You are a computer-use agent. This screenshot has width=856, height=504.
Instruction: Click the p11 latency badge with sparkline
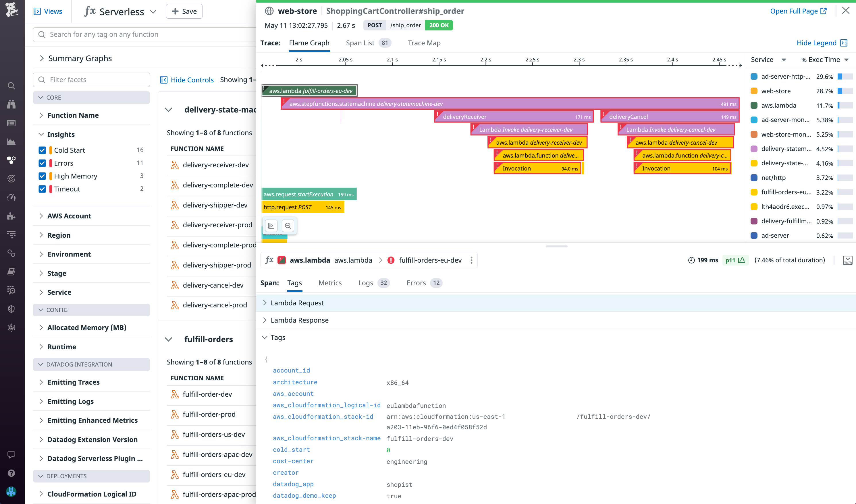pos(735,260)
